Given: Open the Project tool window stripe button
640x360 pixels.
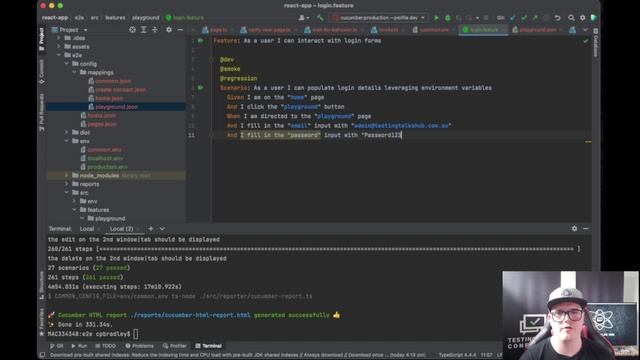Looking at the screenshot, I should pos(42,39).
